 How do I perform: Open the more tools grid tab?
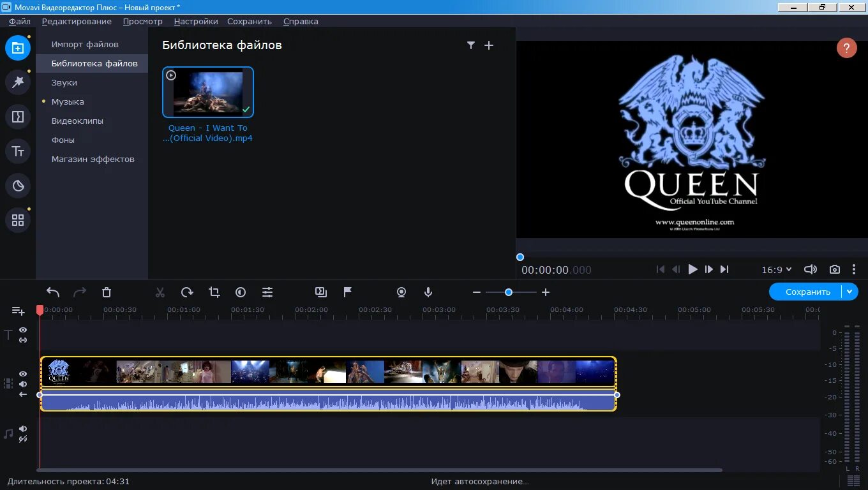tap(18, 220)
